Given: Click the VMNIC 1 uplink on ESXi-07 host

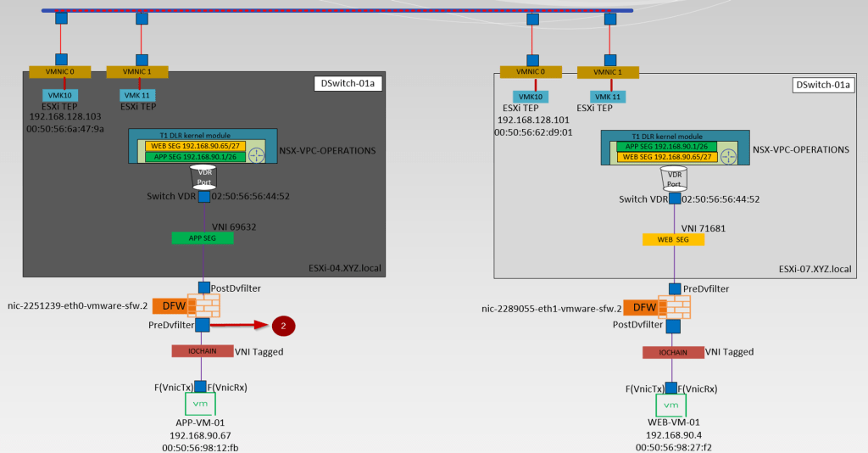Looking at the screenshot, I should tap(608, 73).
